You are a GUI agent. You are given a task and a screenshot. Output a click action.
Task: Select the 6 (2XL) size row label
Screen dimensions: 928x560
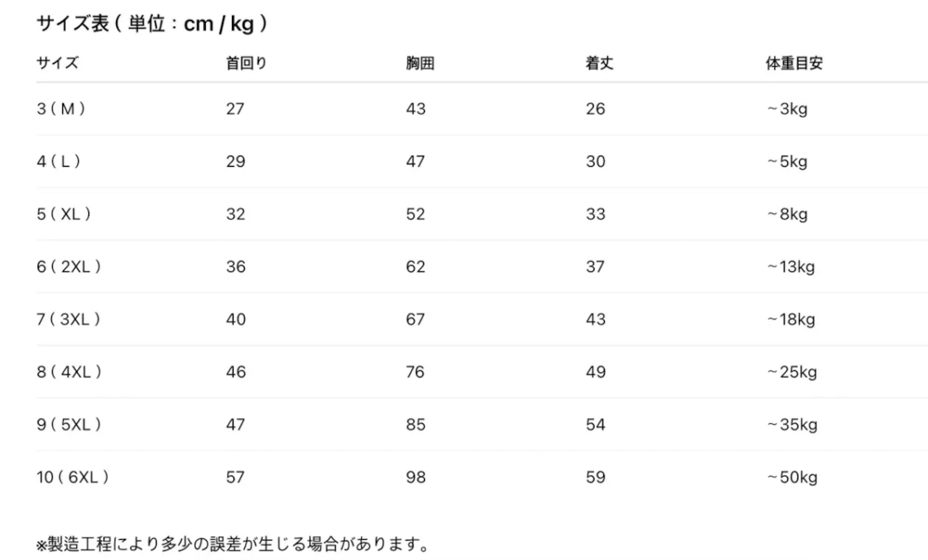[69, 267]
